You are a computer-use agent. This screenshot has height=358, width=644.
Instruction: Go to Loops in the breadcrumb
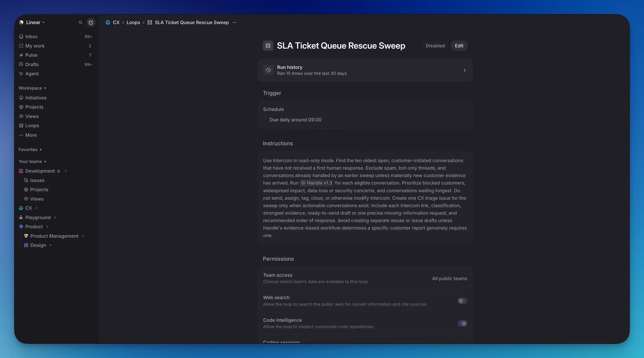(x=133, y=23)
